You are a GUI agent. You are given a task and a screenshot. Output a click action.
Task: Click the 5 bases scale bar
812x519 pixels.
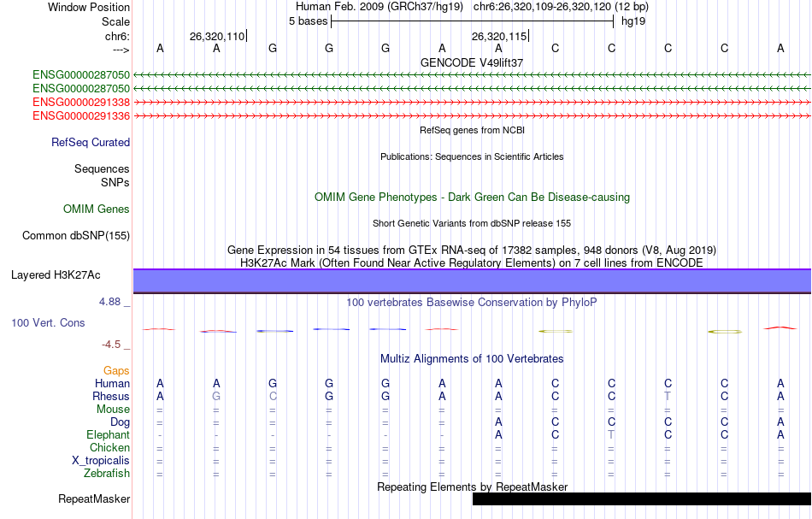pos(473,21)
